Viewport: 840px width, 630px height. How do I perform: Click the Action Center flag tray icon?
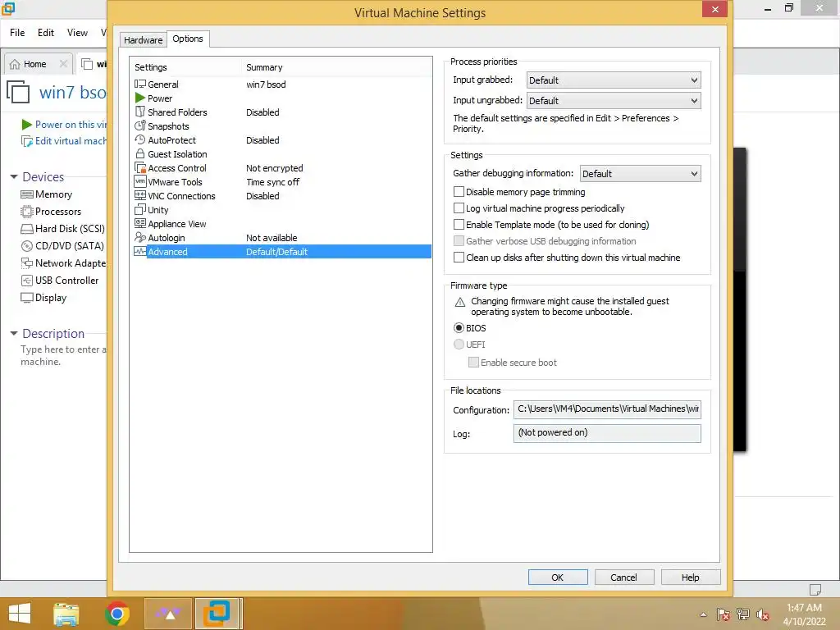point(724,614)
